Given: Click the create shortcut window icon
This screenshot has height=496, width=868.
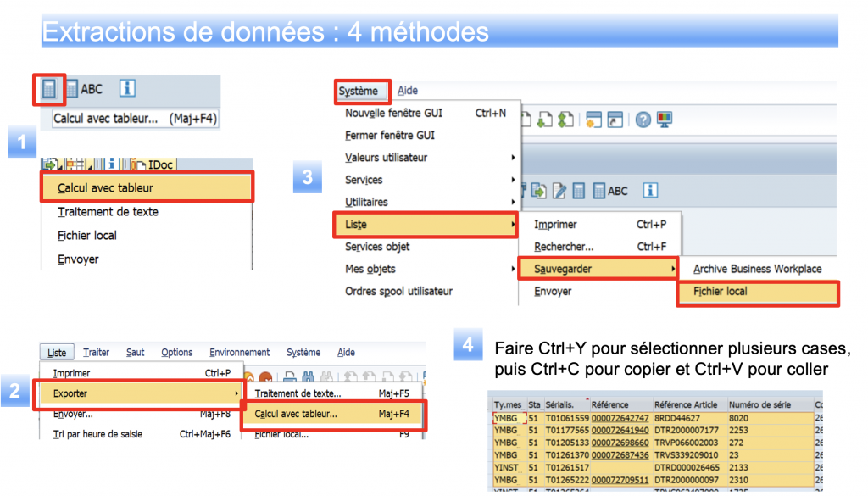Looking at the screenshot, I should point(615,120).
